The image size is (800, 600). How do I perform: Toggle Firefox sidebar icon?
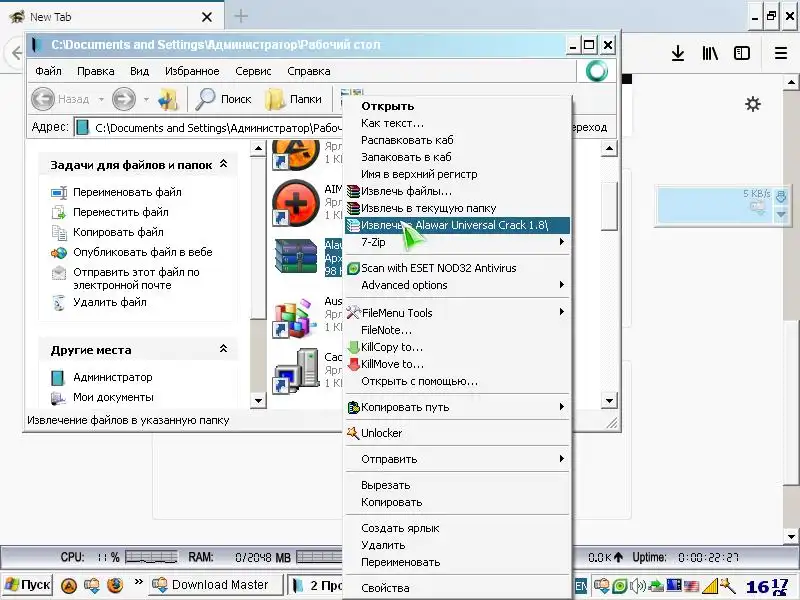tap(742, 53)
